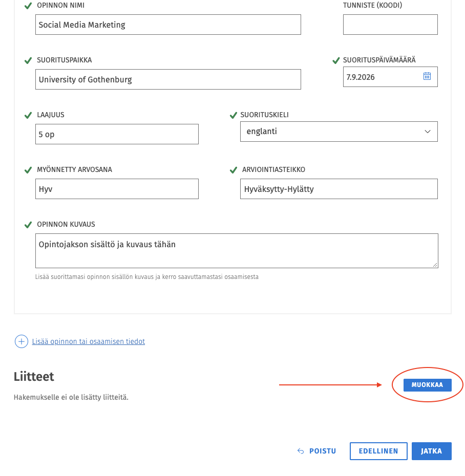Click into the Social Media Marketing field
The width and height of the screenshot is (465, 476).
coord(168,25)
